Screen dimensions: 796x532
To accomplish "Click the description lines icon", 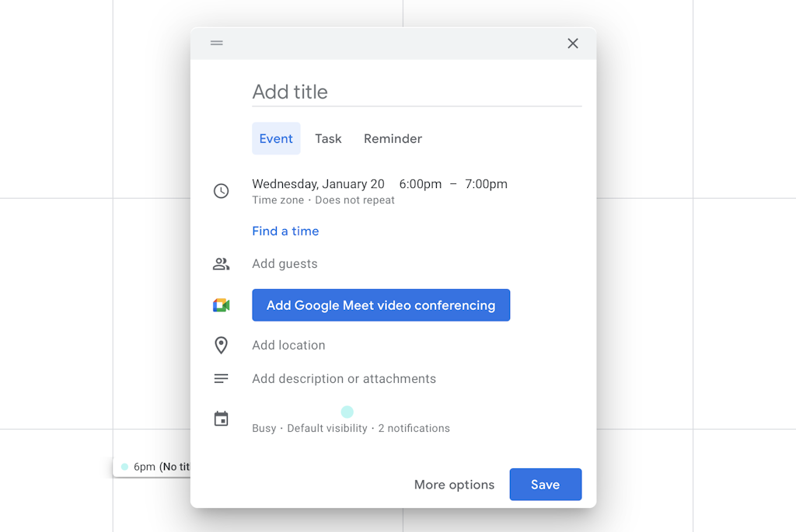I will [221, 378].
